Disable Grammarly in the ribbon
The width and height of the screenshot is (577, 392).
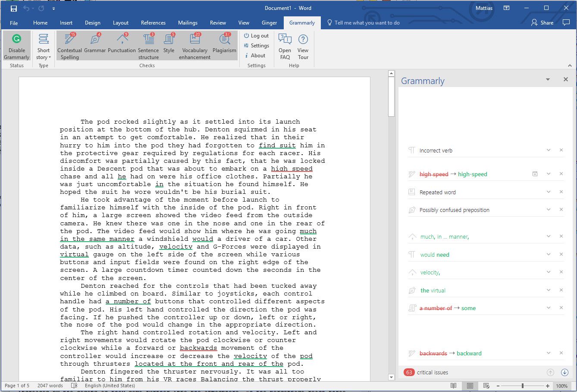[x=17, y=47]
